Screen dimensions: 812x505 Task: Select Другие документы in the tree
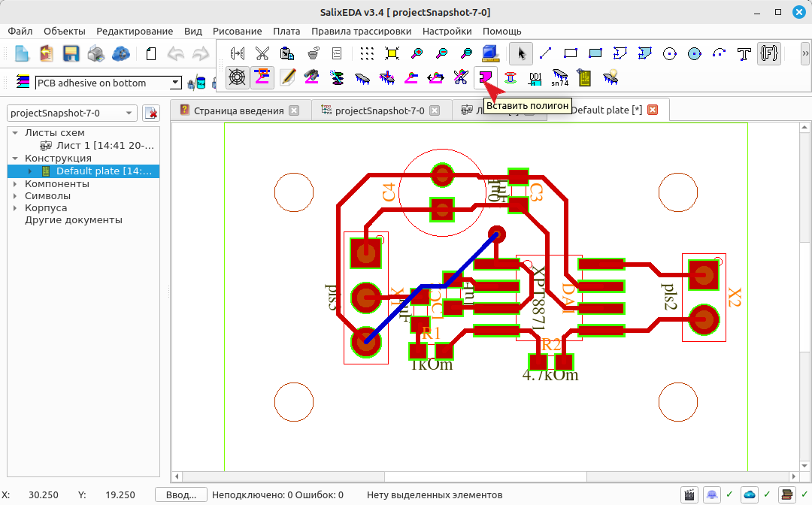pyautogui.click(x=74, y=220)
